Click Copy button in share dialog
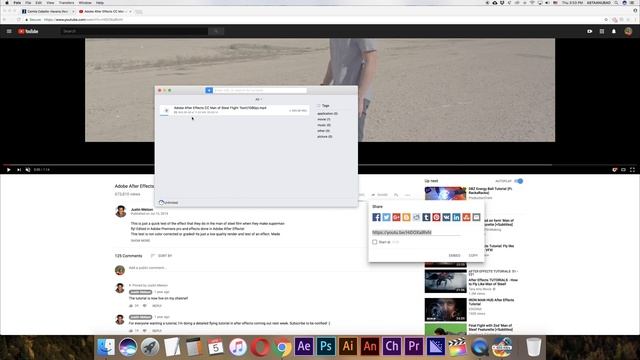Viewport: 640px width, 360px height. pyautogui.click(x=473, y=256)
